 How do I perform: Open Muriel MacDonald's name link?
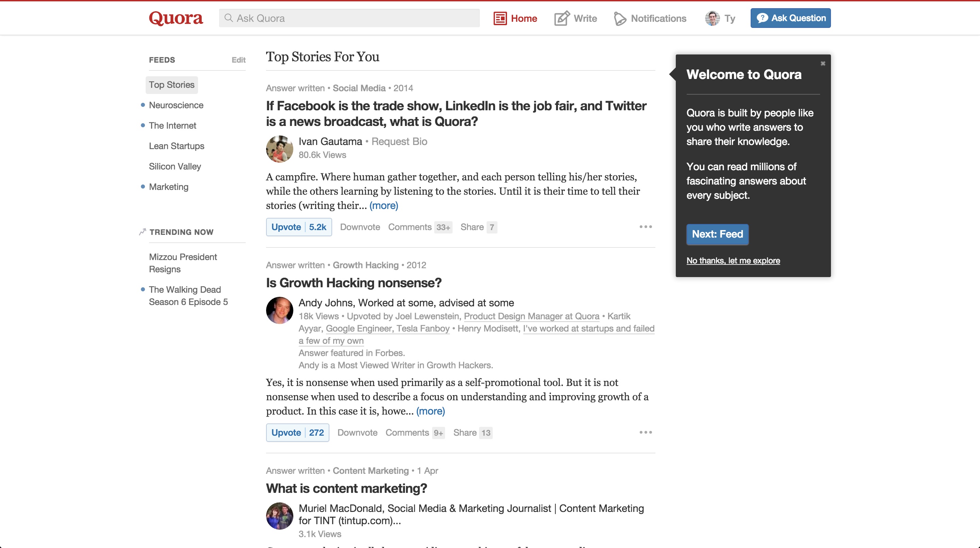click(x=340, y=509)
